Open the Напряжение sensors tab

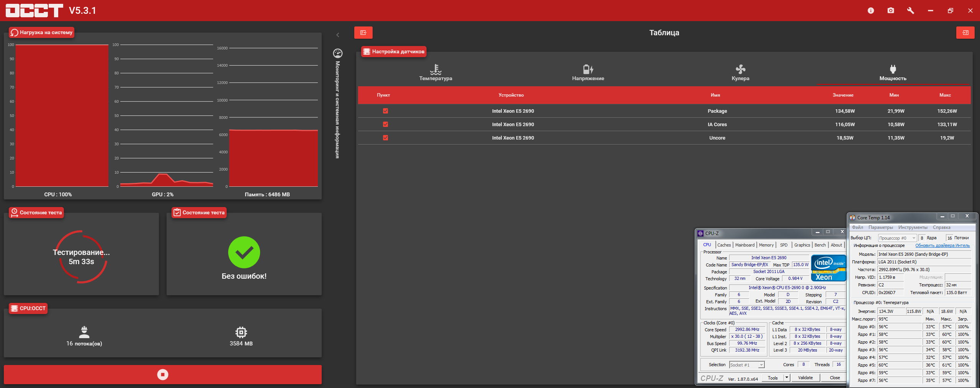tap(588, 72)
